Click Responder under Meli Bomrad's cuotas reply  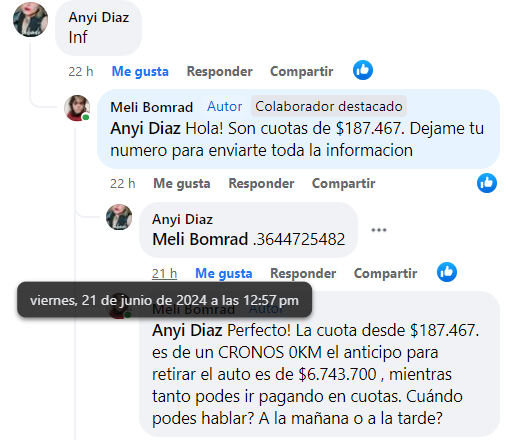(x=261, y=183)
